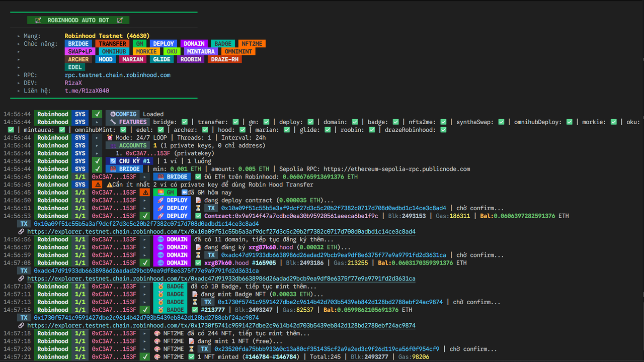Click the '#213777' badge number text
Viewport: 644px width, 362px height.
click(x=213, y=310)
